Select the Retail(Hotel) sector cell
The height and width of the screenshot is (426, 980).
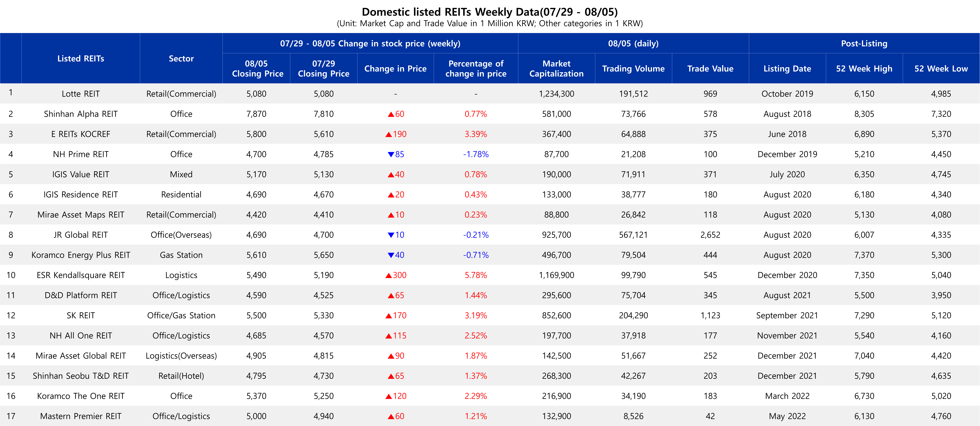[181, 376]
